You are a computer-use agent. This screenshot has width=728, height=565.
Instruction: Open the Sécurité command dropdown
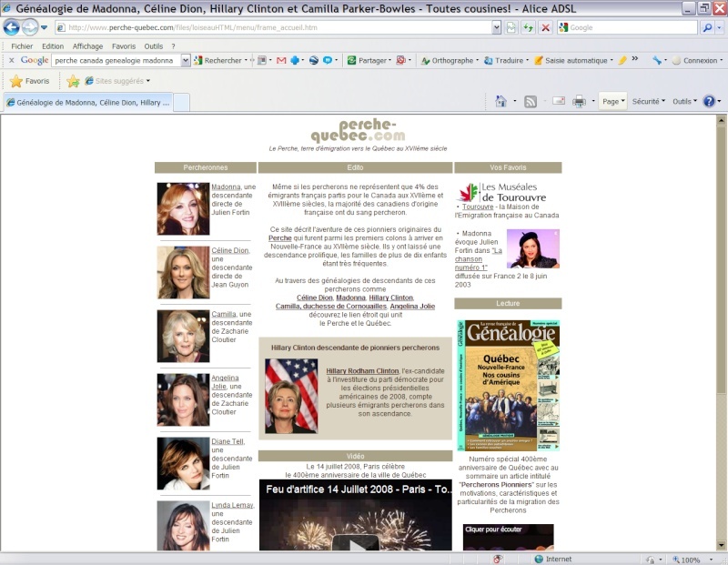(649, 101)
